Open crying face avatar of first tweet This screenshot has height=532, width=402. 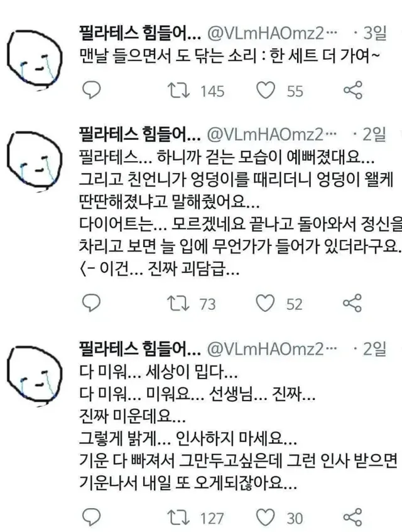click(35, 59)
